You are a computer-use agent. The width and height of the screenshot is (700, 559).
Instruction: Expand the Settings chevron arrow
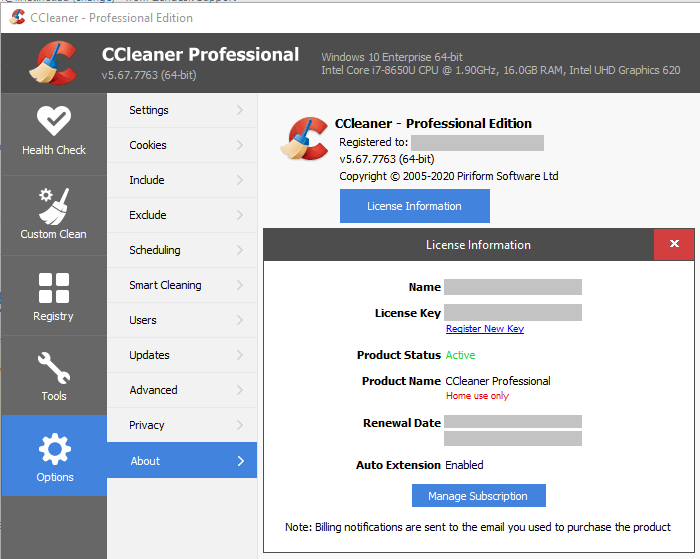pyautogui.click(x=240, y=110)
